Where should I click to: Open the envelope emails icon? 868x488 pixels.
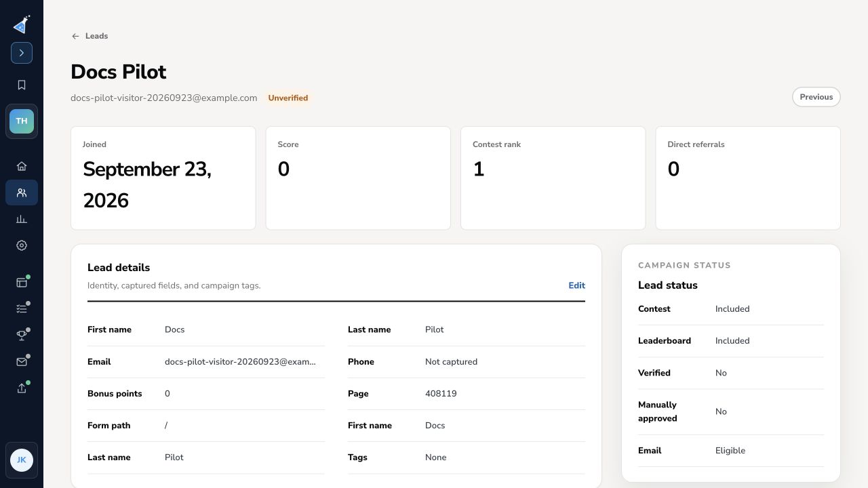22,362
